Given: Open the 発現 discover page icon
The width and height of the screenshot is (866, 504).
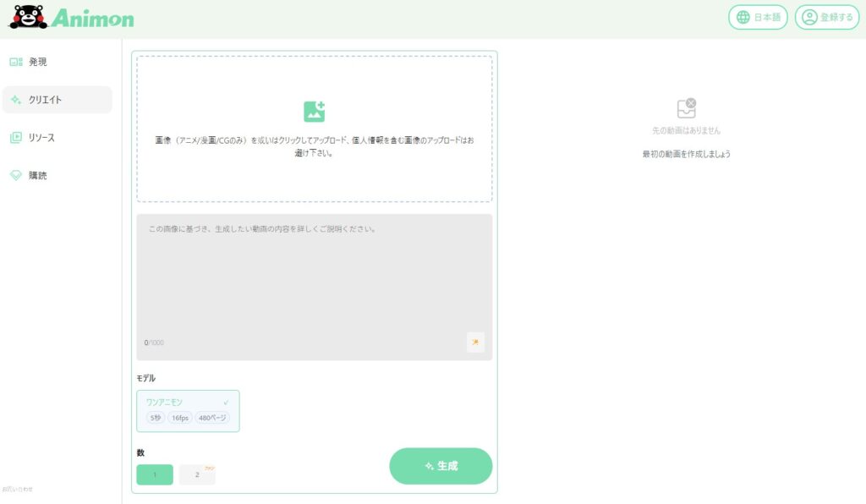Looking at the screenshot, I should point(16,62).
